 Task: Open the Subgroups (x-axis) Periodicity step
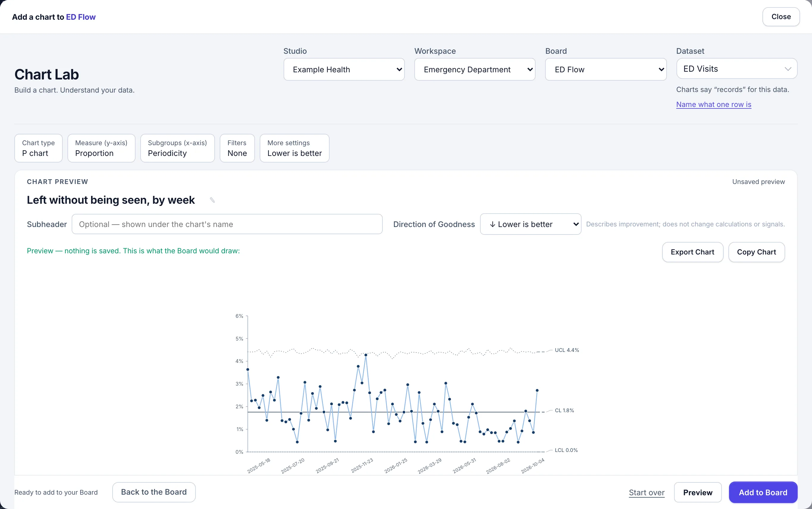pos(177,148)
